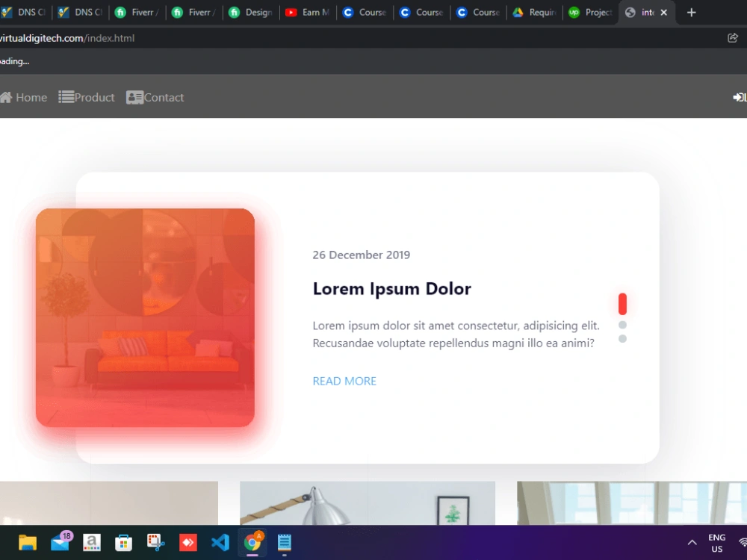
Task: Switch to the second Course tab
Action: point(422,13)
